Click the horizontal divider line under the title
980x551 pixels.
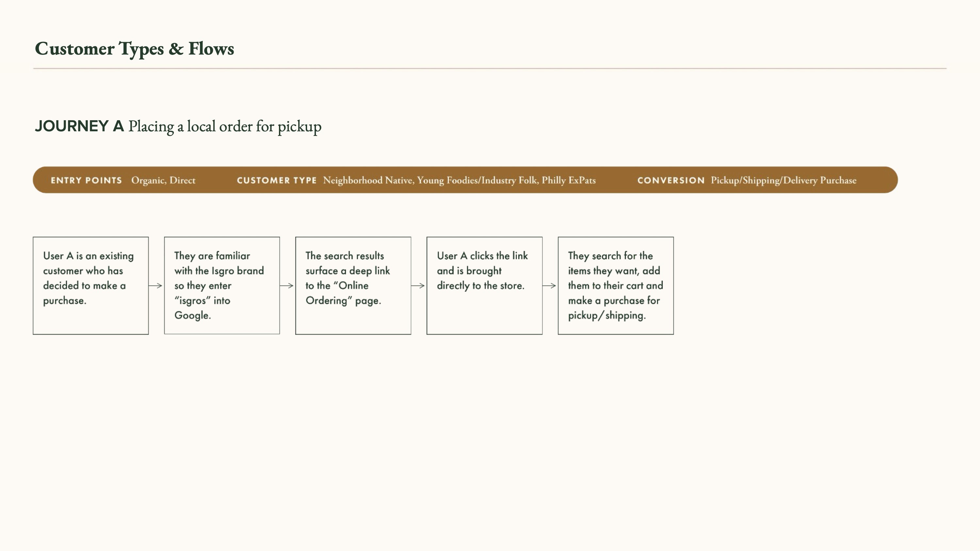click(490, 69)
